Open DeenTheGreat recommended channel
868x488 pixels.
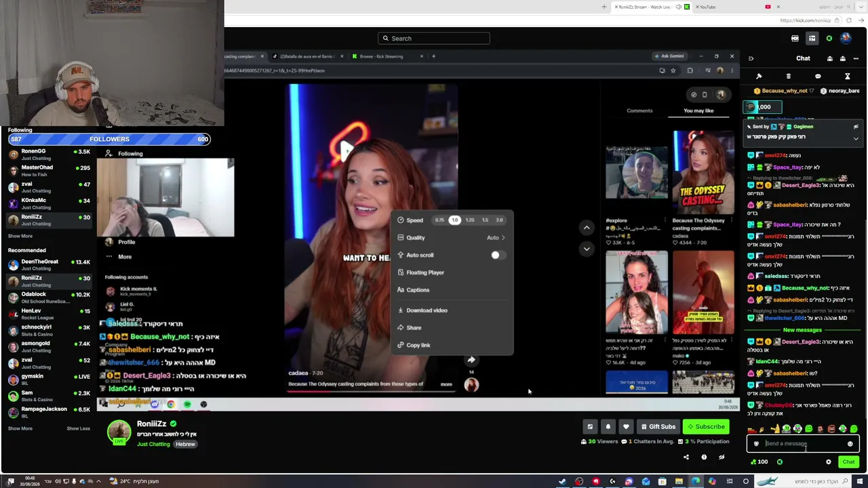coord(49,265)
